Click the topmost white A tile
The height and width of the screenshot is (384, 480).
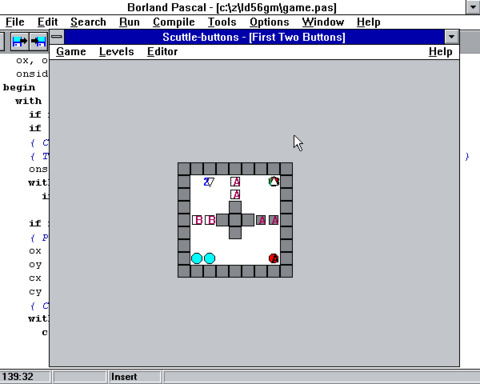(x=235, y=182)
